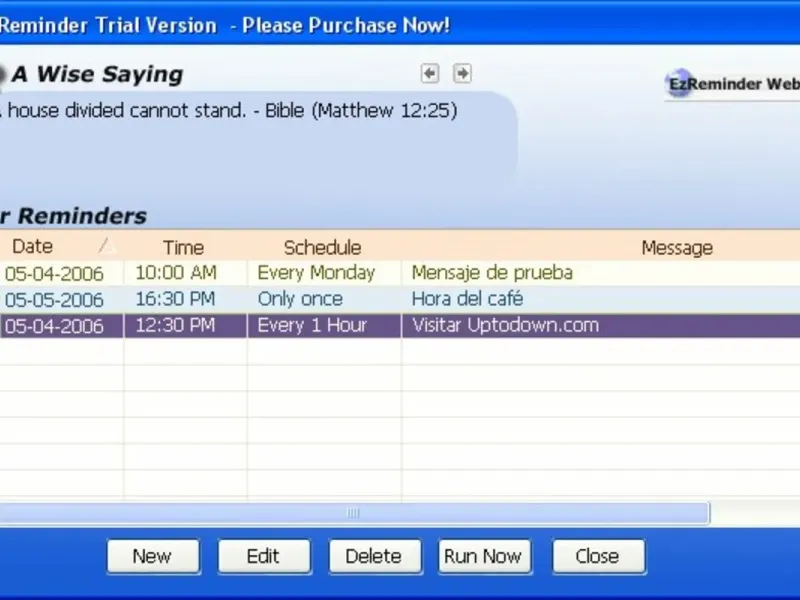Click the date cell of the 'Visitar Uptodown.com' row
800x600 pixels.
point(61,326)
